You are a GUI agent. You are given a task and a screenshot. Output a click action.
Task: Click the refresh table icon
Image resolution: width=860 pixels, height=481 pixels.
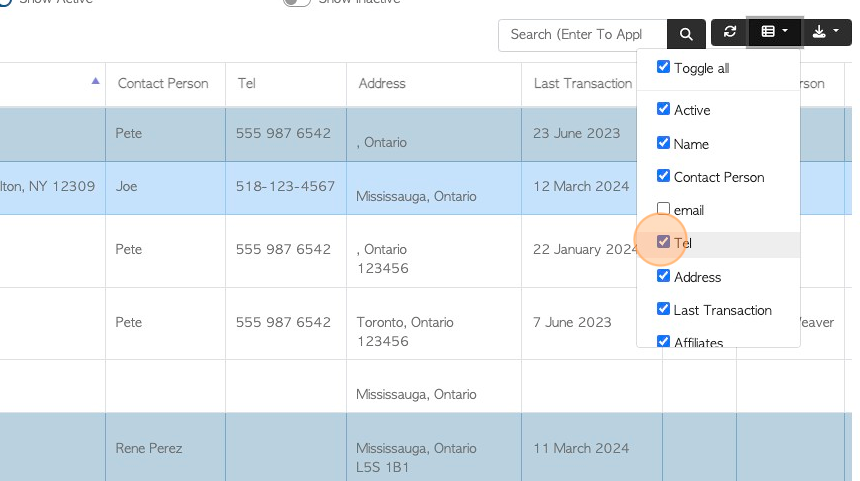point(729,32)
